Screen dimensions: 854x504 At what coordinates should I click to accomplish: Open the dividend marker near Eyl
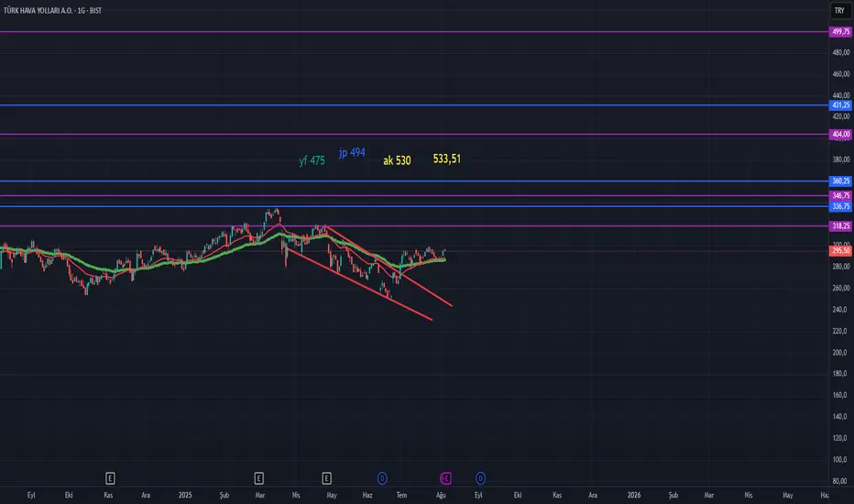point(480,478)
